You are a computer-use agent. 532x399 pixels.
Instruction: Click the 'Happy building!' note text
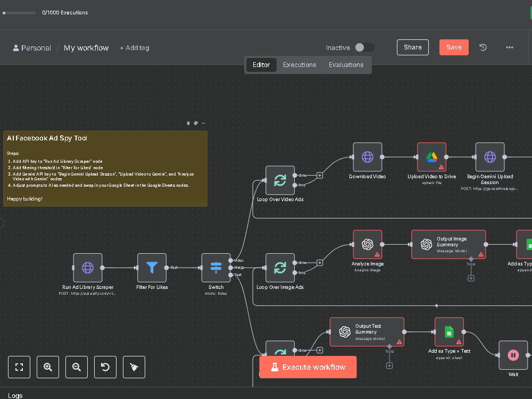point(25,199)
